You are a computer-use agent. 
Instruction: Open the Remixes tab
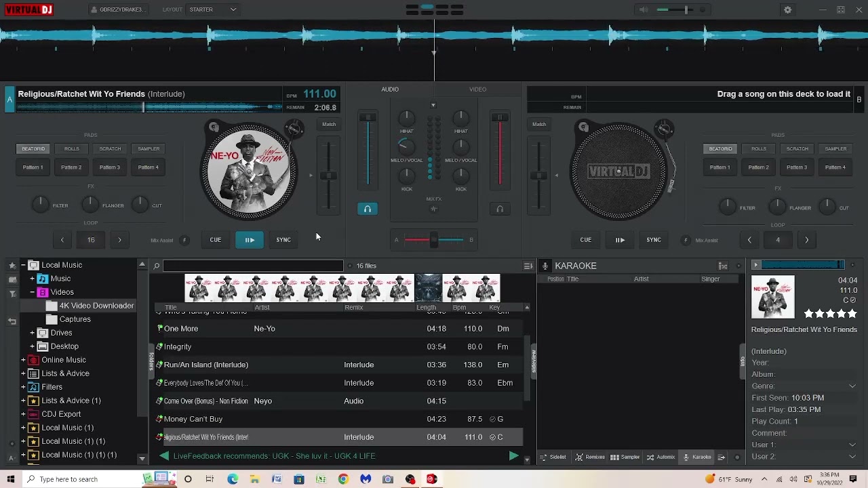[x=590, y=457]
